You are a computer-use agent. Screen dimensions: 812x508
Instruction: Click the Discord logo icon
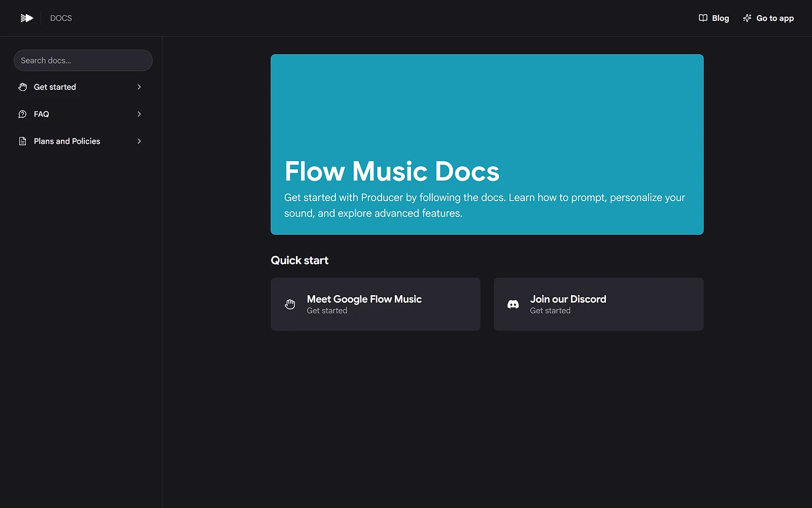[x=513, y=304]
